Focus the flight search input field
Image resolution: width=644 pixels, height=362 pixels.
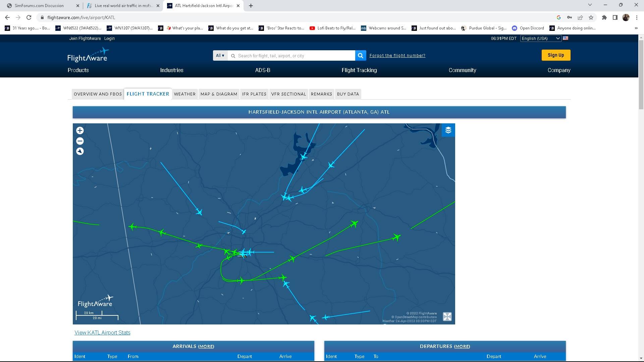click(x=292, y=56)
